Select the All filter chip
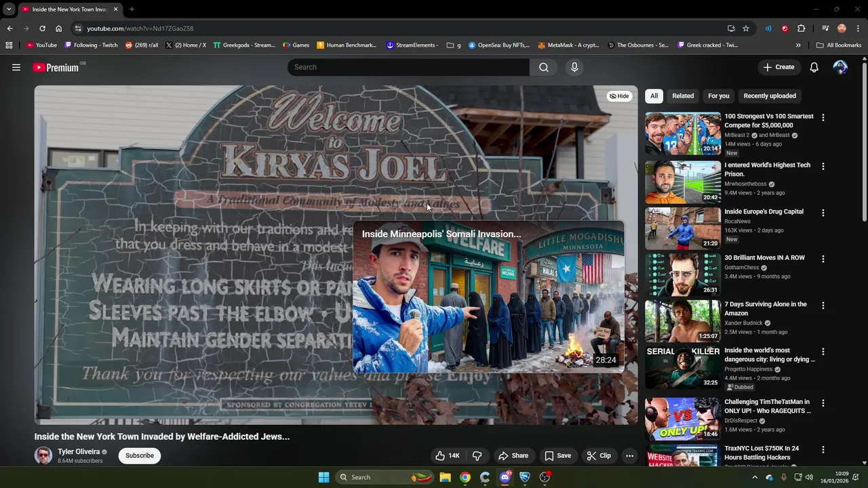868x488 pixels. [654, 96]
